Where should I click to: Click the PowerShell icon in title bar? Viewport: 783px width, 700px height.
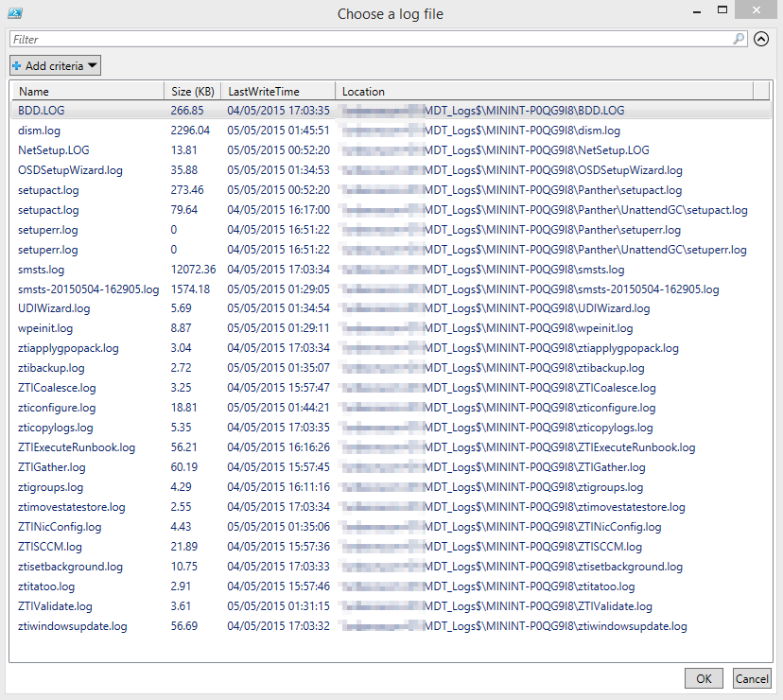coord(16,13)
